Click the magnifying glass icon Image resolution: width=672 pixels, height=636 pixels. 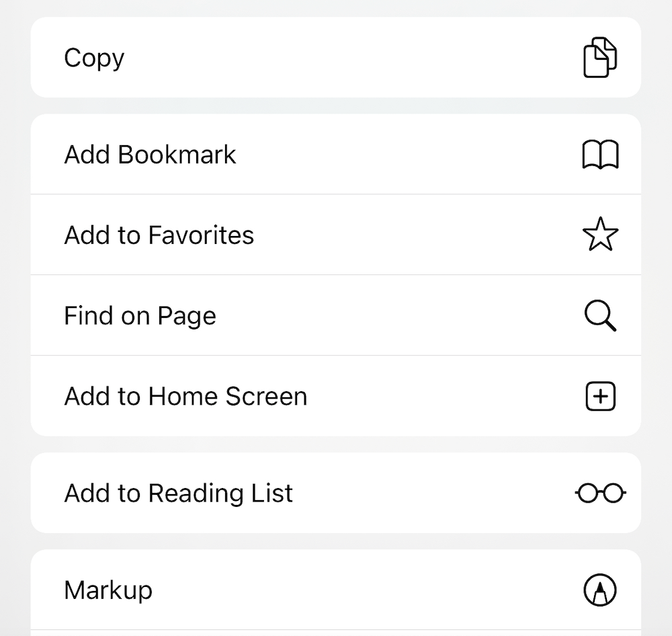tap(599, 316)
